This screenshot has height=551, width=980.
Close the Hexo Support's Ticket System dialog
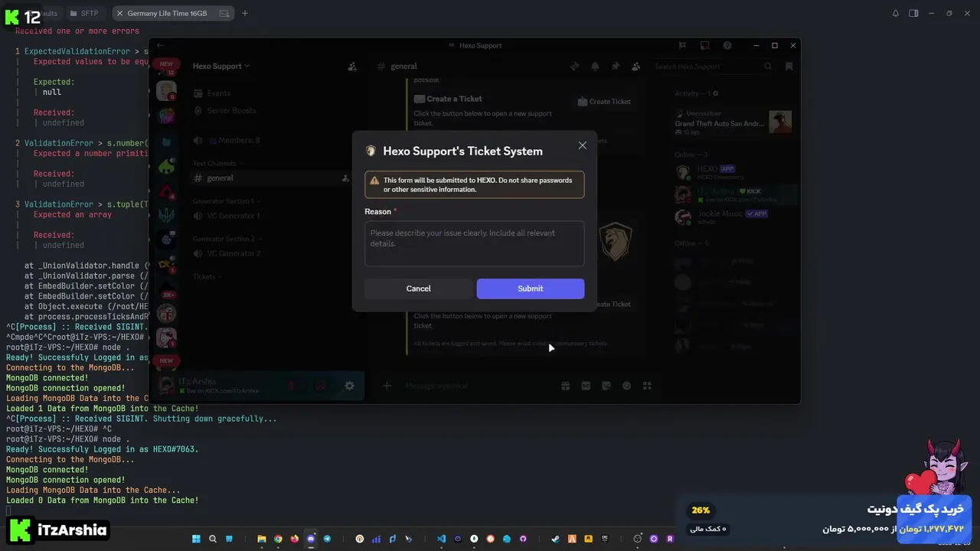pos(582,145)
